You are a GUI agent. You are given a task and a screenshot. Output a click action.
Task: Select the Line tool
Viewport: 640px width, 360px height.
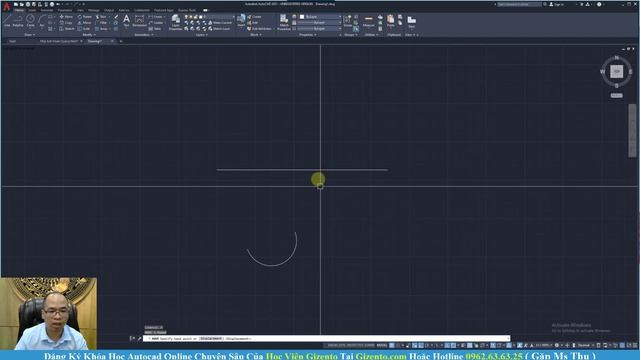point(7,20)
